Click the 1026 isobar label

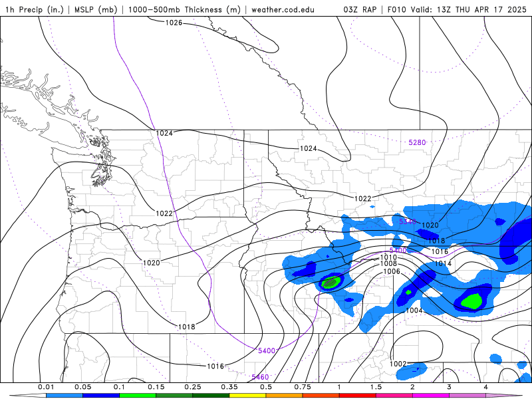[x=174, y=23]
